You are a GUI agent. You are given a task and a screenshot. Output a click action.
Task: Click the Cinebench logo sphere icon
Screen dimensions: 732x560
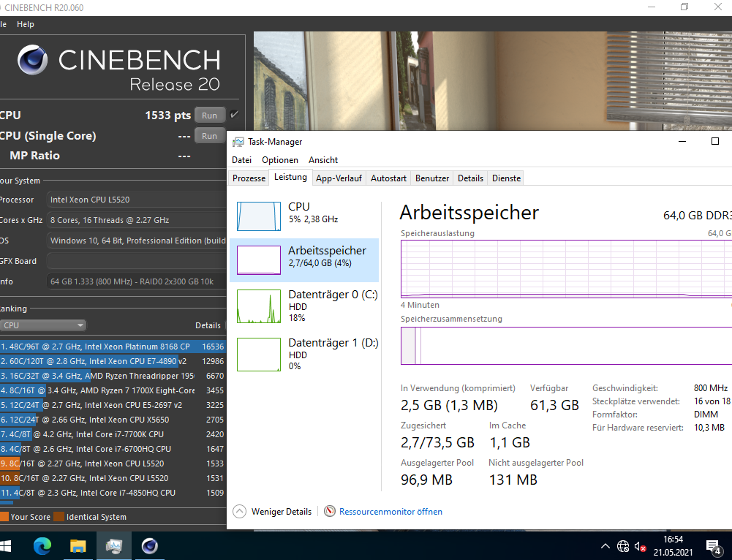[33, 60]
